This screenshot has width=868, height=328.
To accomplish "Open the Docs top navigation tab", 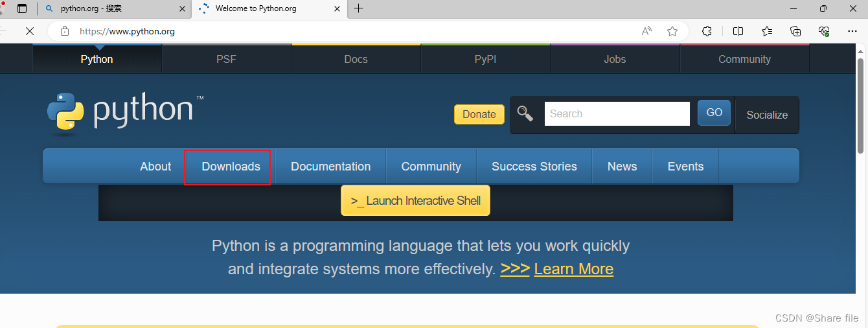I will point(356,59).
